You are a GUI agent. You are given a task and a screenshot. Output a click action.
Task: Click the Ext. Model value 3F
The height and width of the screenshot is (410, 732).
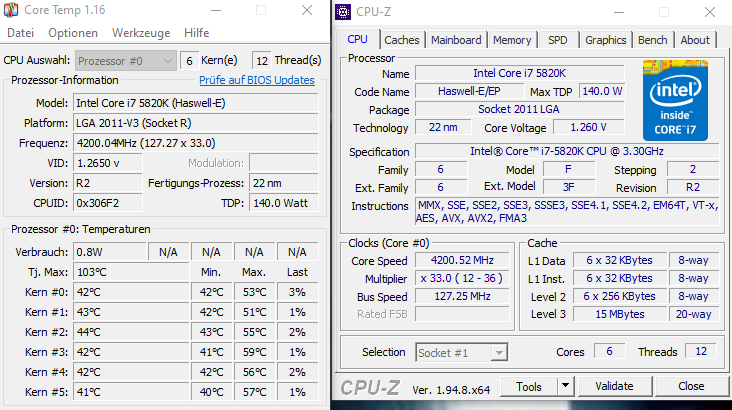pyautogui.click(x=569, y=187)
